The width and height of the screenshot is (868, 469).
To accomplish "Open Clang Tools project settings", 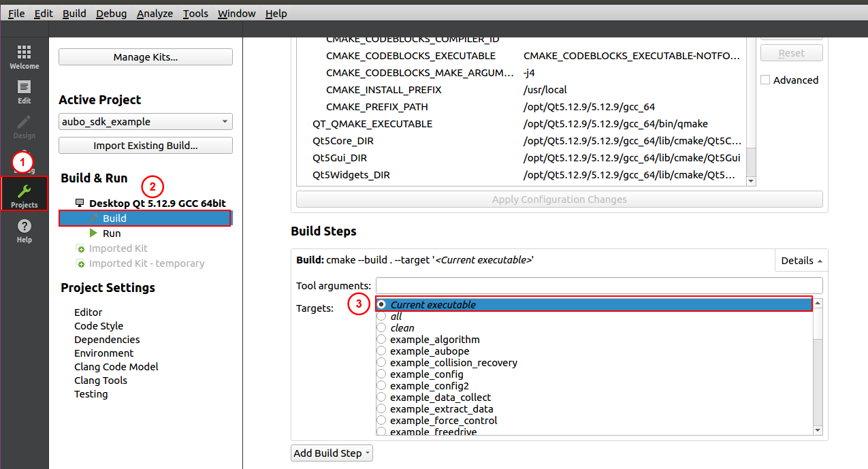I will (x=101, y=381).
